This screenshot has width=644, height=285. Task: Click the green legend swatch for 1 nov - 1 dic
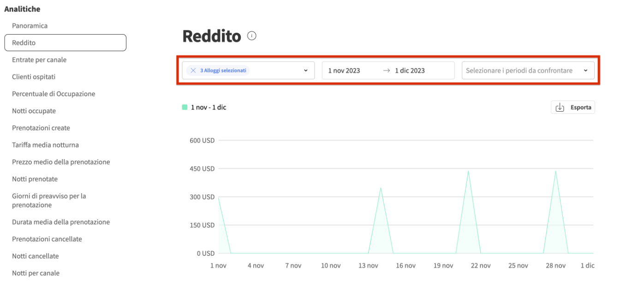click(185, 107)
